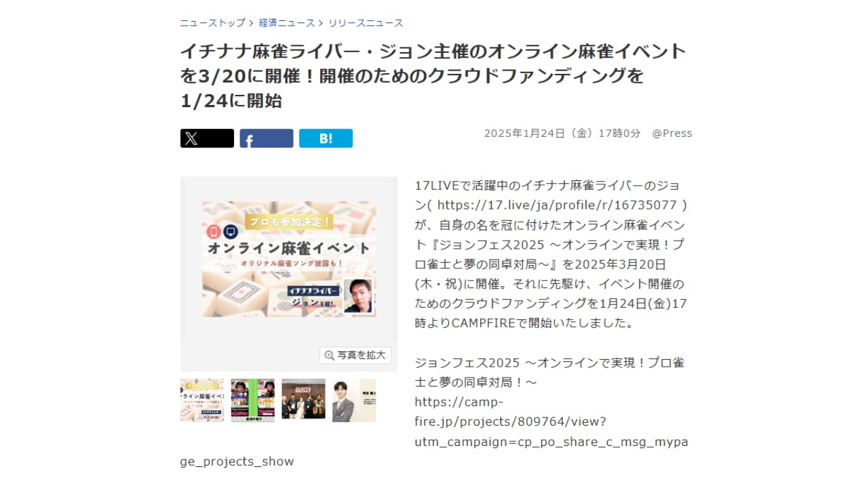Image resolution: width=868 pixels, height=488 pixels.
Task: Open the main online mahjong event image
Action: [x=289, y=259]
